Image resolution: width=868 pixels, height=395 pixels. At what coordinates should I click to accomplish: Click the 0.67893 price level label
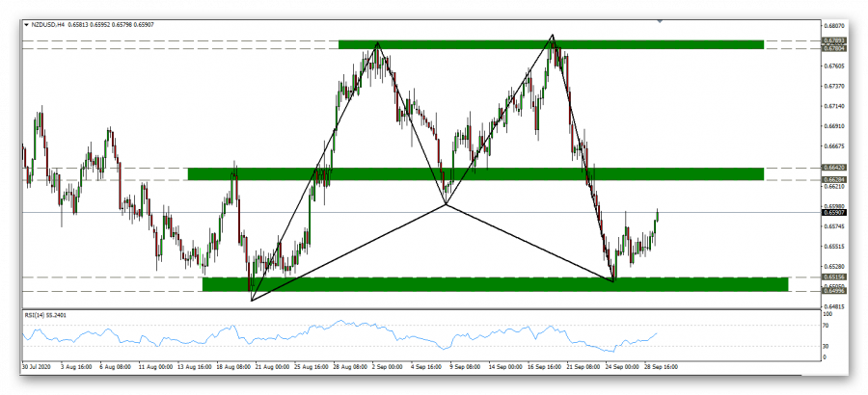tap(834, 40)
